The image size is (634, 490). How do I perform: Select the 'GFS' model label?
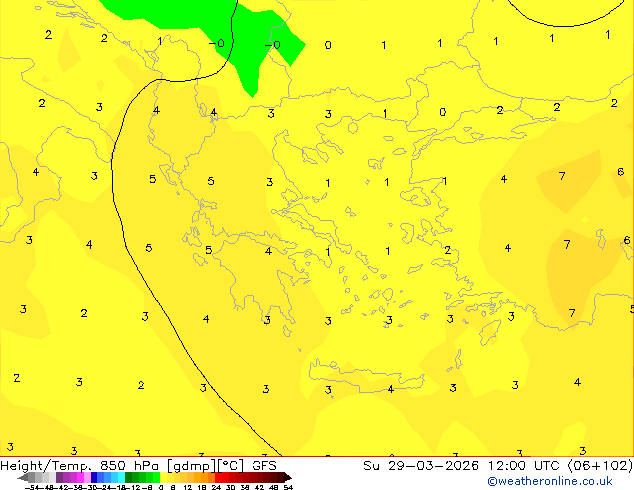click(264, 466)
